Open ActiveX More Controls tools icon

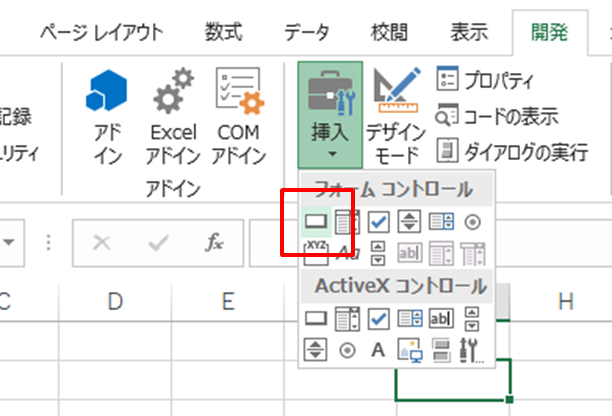(x=471, y=350)
